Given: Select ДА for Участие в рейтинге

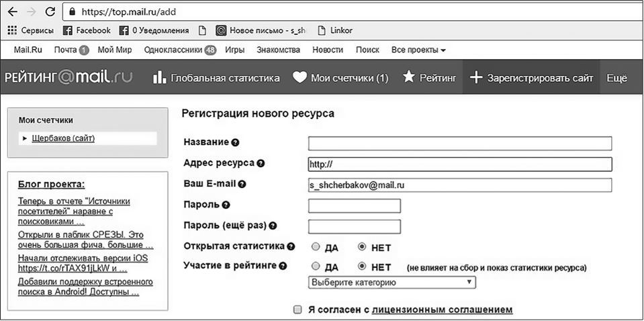Looking at the screenshot, I should [314, 267].
